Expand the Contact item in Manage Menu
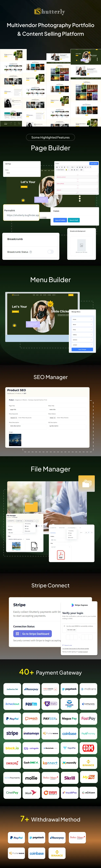Image resolution: width=101 pixels, height=868 pixels. tap(82, 345)
